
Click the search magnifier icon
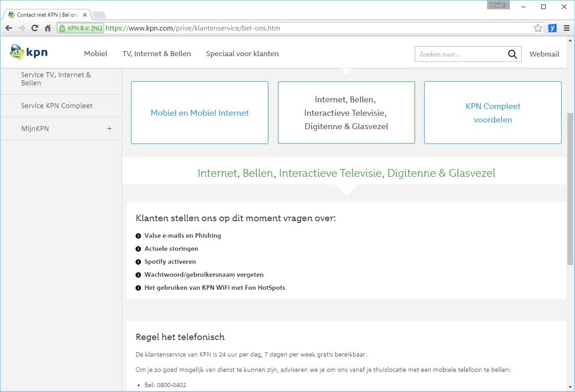coord(512,54)
